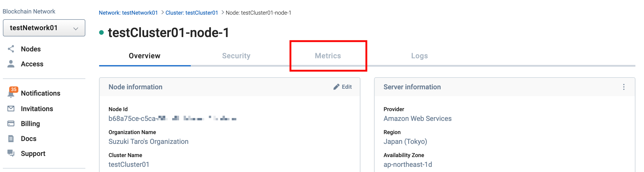Click the Invitations envelope icon
The image size is (644, 172).
(x=11, y=109)
